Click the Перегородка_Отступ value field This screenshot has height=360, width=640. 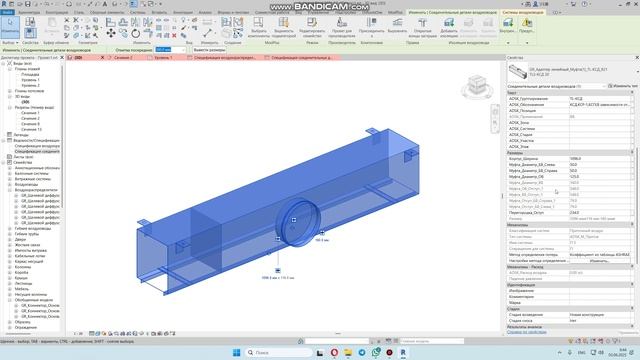600,213
